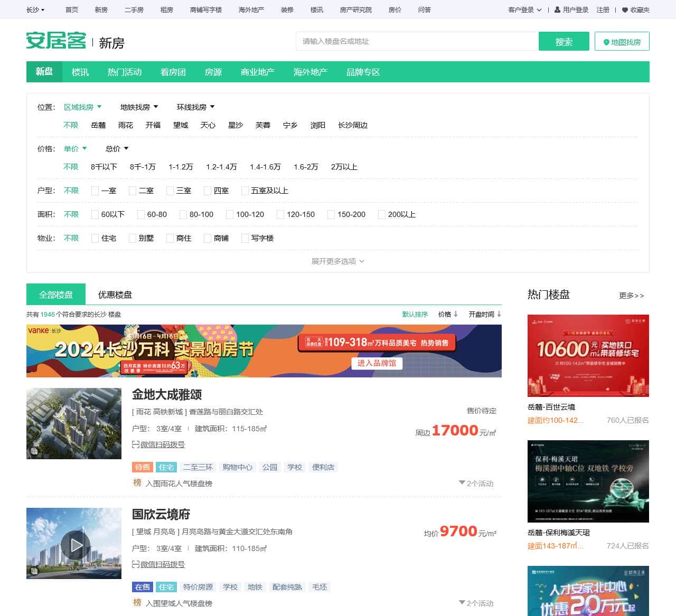
Task: Check the 二室 room type box
Action: point(133,191)
